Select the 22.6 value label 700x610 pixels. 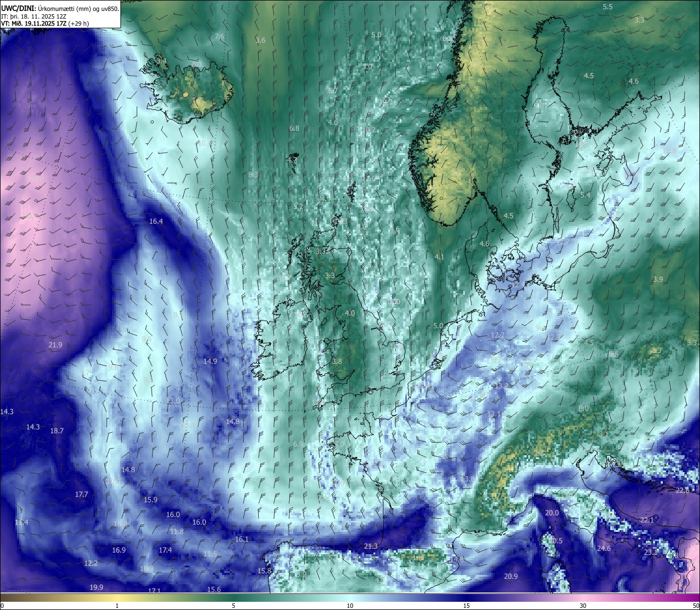(682, 491)
